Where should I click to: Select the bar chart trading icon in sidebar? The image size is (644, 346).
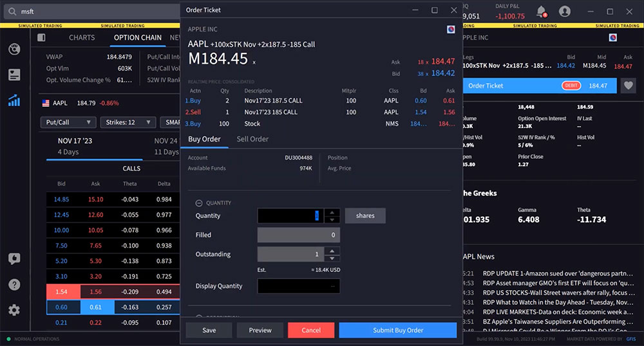pos(14,100)
